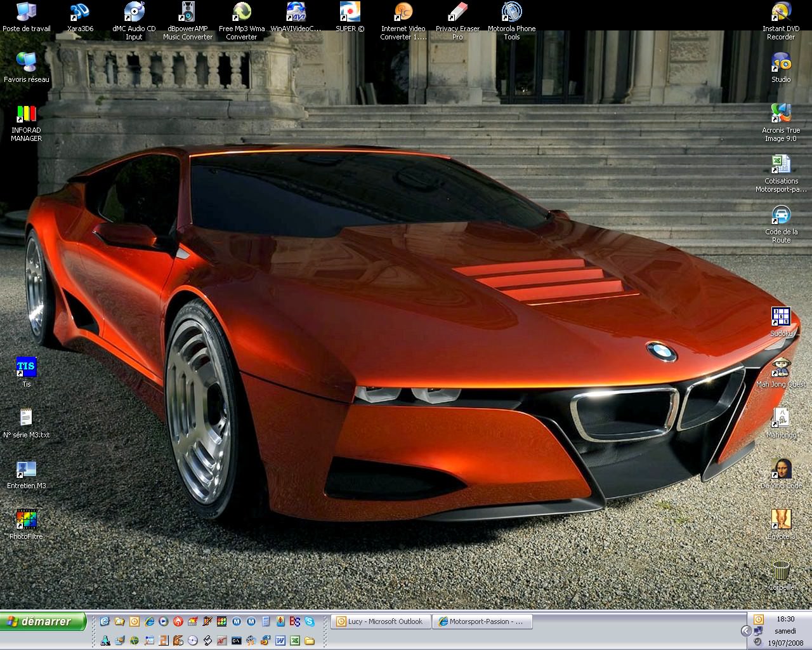
Task: Select Favoris réseau icon
Action: (x=26, y=68)
